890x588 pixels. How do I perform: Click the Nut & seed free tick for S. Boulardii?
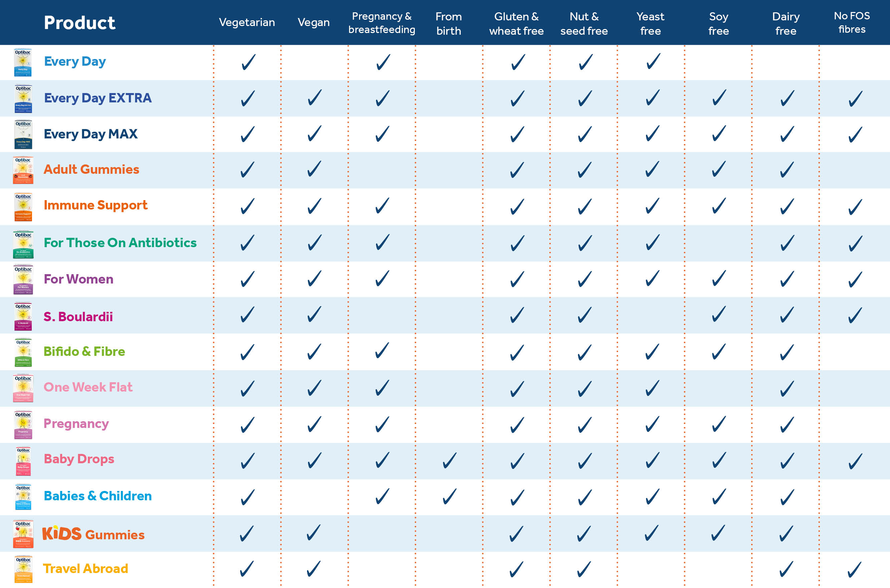coord(585,315)
